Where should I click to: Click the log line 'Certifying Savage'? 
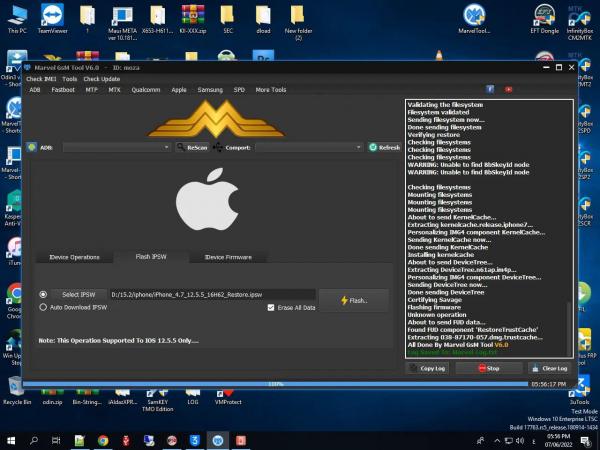coord(434,300)
